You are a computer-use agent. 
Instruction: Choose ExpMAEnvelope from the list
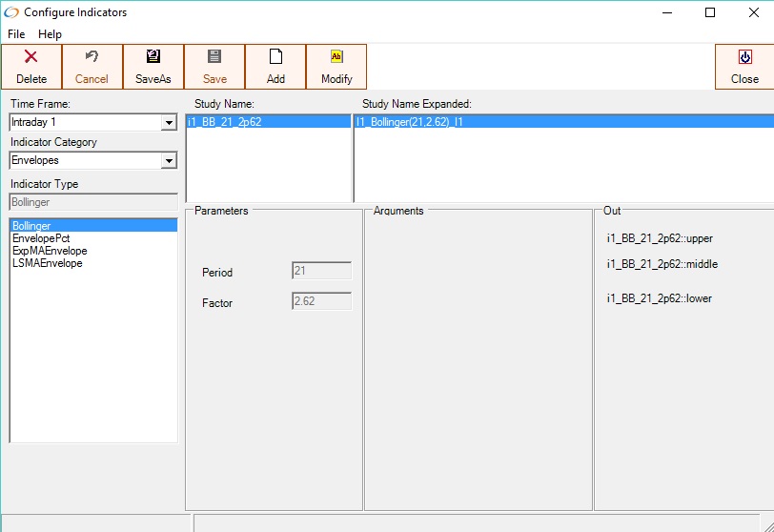[50, 251]
